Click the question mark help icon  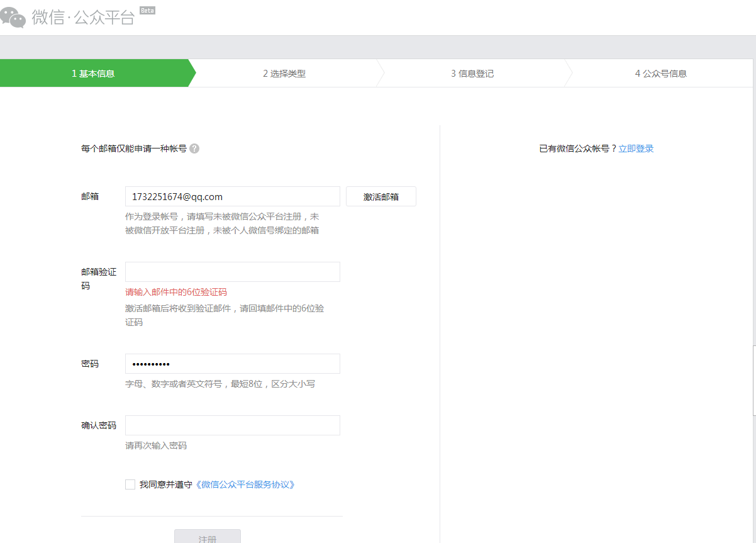[194, 148]
